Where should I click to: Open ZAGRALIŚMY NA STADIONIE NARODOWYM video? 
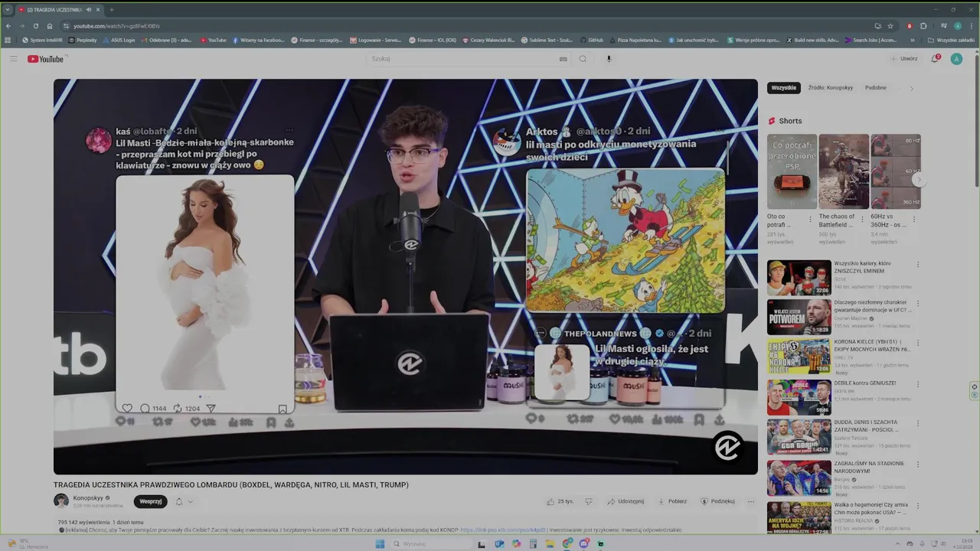(799, 478)
